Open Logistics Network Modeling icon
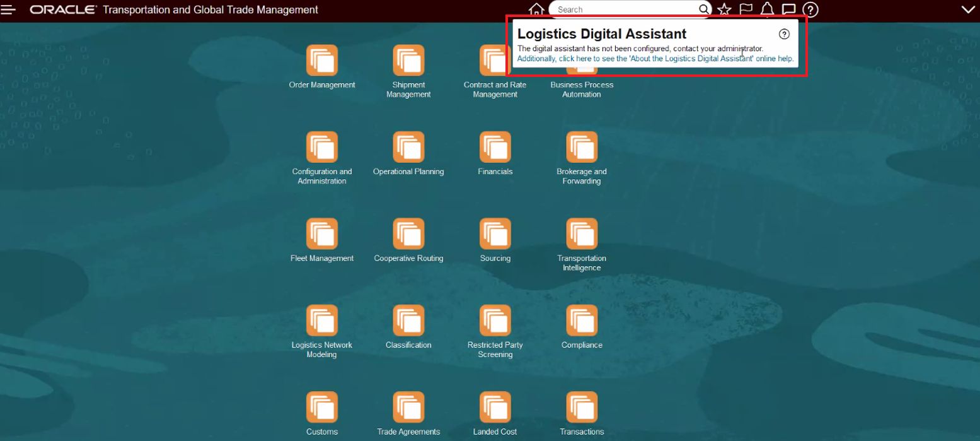Image resolution: width=980 pixels, height=441 pixels. (x=322, y=320)
